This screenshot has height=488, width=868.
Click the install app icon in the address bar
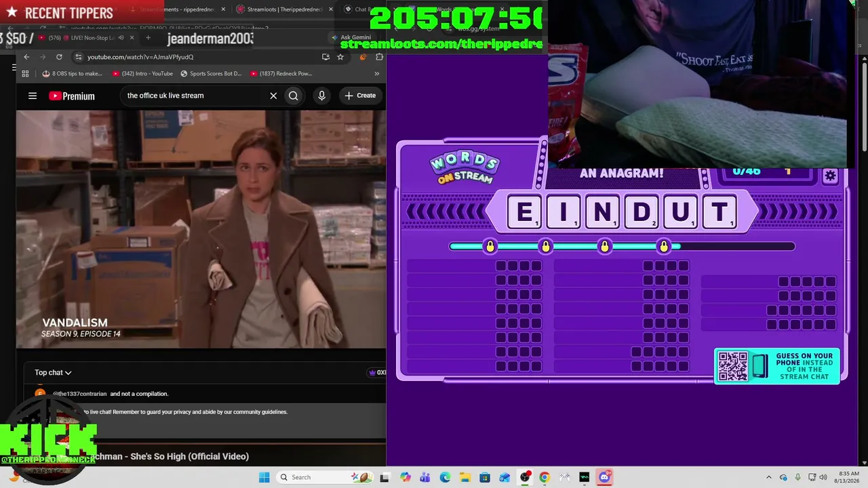pos(325,57)
